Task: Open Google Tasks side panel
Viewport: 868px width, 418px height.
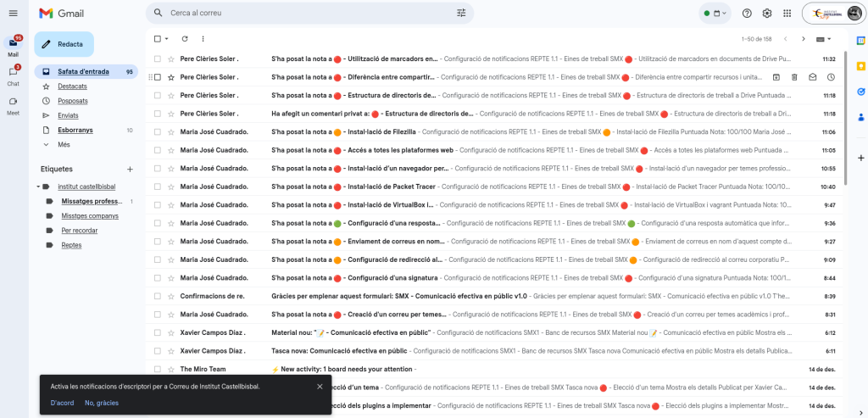Action: [x=861, y=92]
